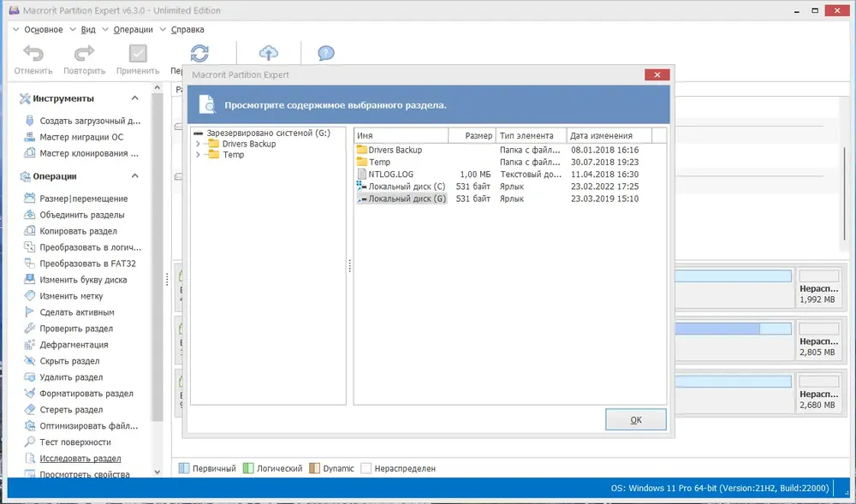Viewport: 856px width, 504px height.
Task: Open the Вид menu
Action: click(x=88, y=29)
